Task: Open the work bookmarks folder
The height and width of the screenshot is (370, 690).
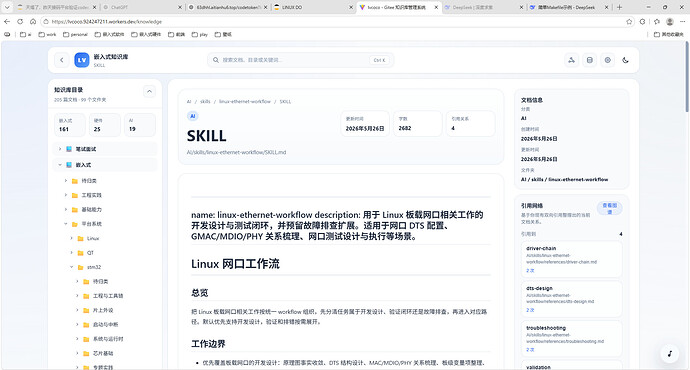Action: click(48, 34)
